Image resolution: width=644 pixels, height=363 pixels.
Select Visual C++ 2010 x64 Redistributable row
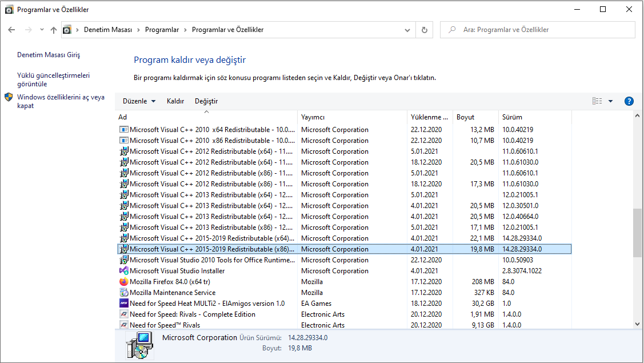(344, 130)
